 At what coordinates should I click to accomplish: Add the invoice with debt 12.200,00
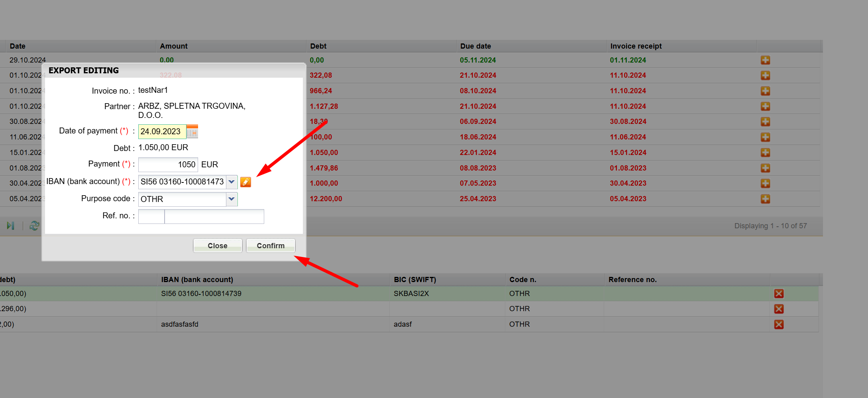pos(765,199)
